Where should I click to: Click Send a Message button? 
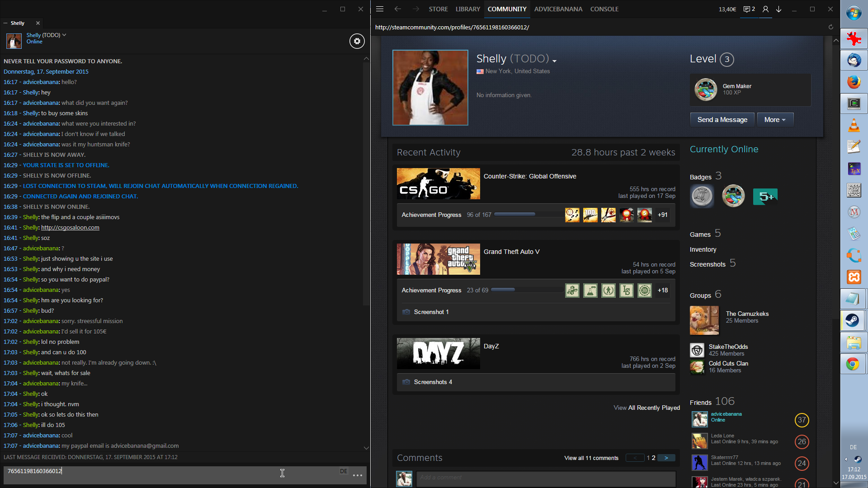[722, 120]
